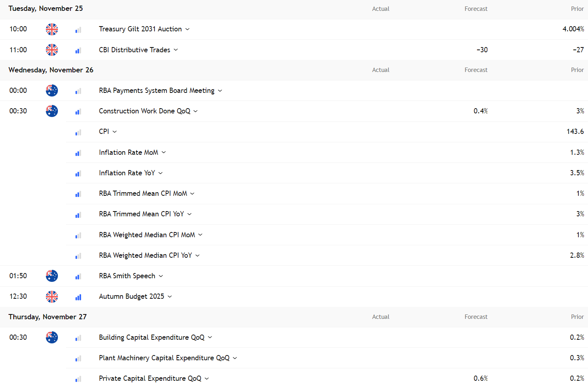
Task: Click importance bars icon for CPI row
Action: click(78, 132)
